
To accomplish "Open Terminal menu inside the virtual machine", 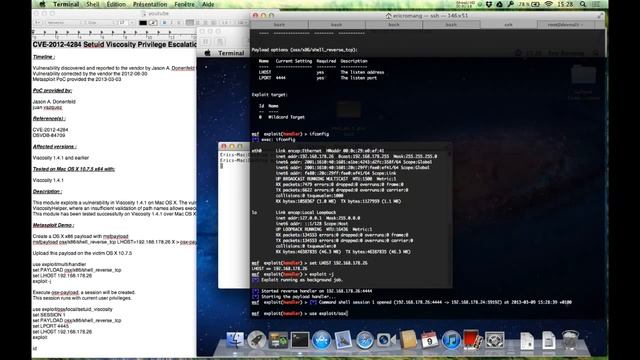I will click(231, 53).
